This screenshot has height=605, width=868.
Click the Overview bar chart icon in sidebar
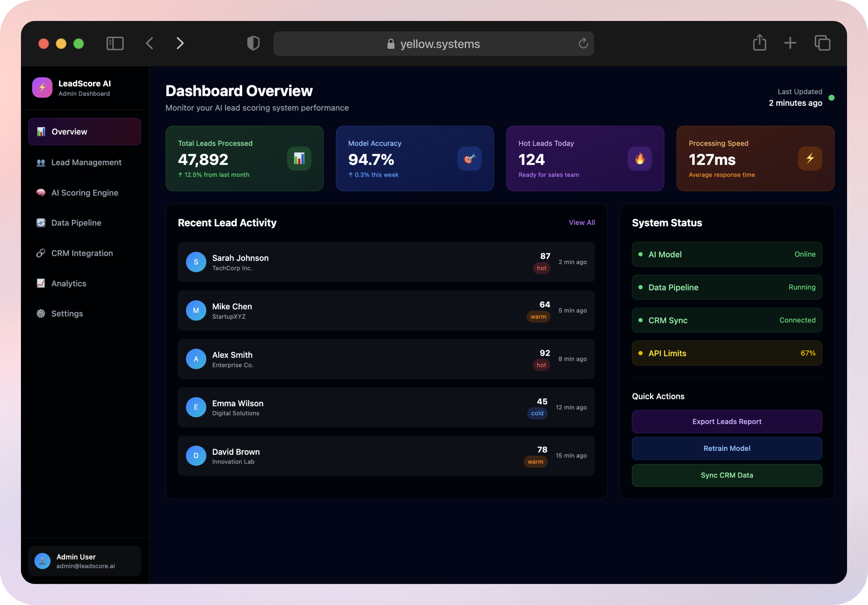[x=41, y=132]
